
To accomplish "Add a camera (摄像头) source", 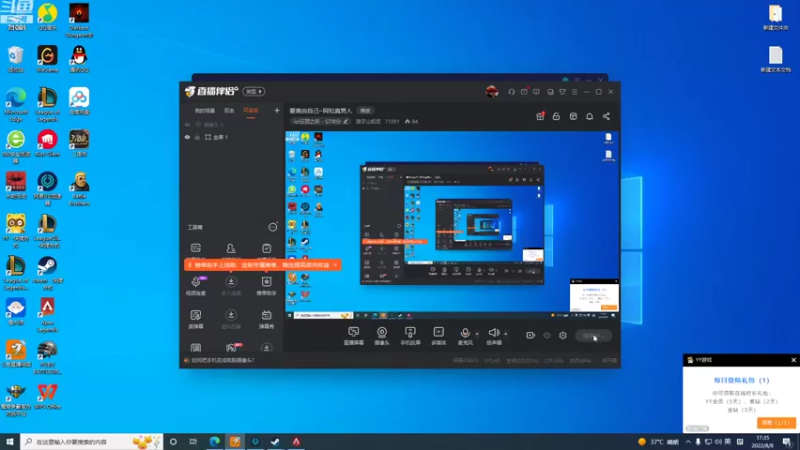I will (x=382, y=336).
